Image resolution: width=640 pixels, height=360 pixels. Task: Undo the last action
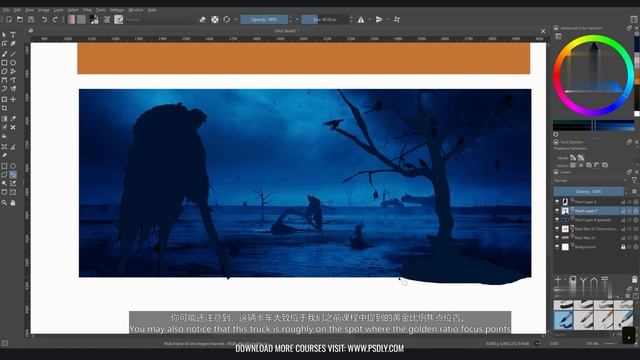44,19
